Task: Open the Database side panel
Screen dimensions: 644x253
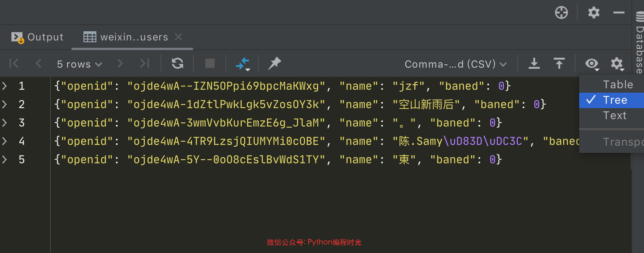Action: click(640, 44)
